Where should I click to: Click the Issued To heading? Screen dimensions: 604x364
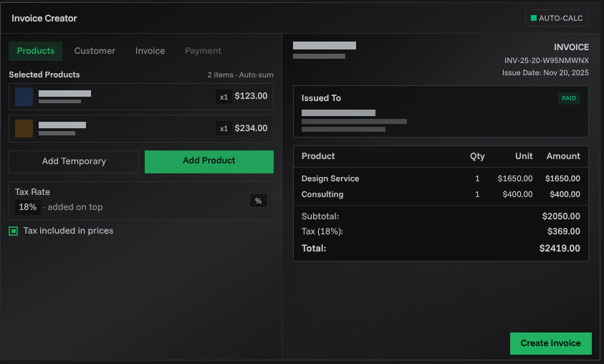[321, 98]
